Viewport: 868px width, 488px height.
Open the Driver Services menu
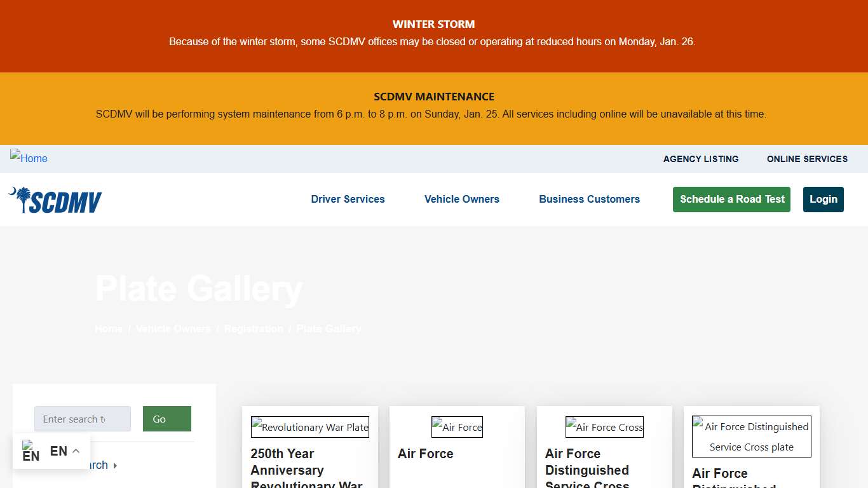tap(348, 199)
